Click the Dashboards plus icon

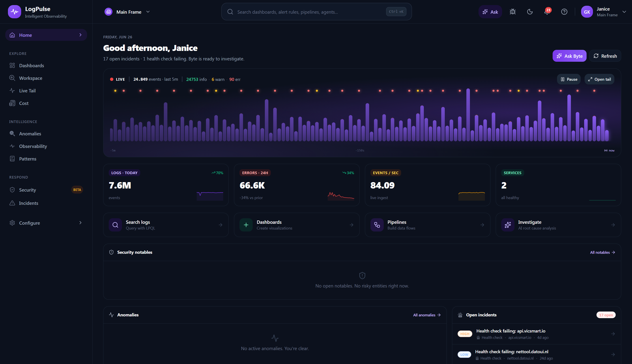(x=246, y=225)
